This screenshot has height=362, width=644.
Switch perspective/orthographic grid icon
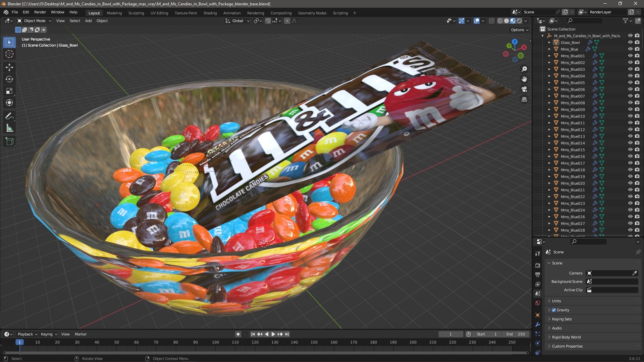[x=524, y=99]
